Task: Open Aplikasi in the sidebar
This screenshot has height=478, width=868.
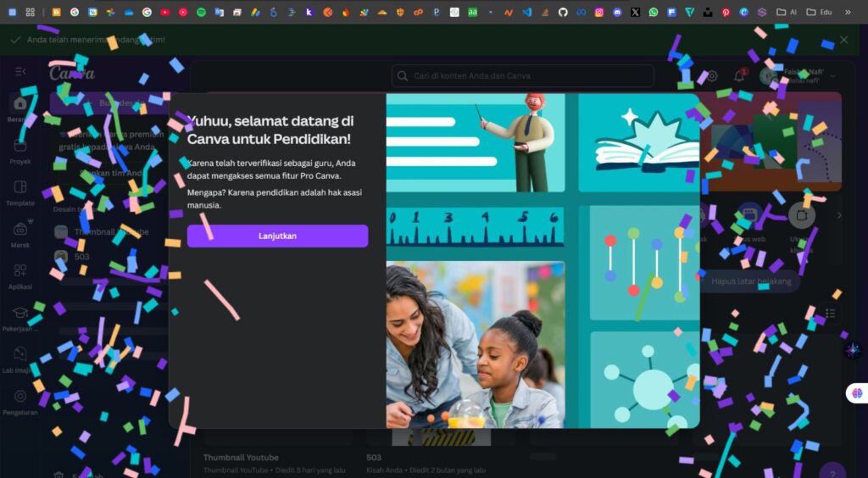Action: coord(20,275)
